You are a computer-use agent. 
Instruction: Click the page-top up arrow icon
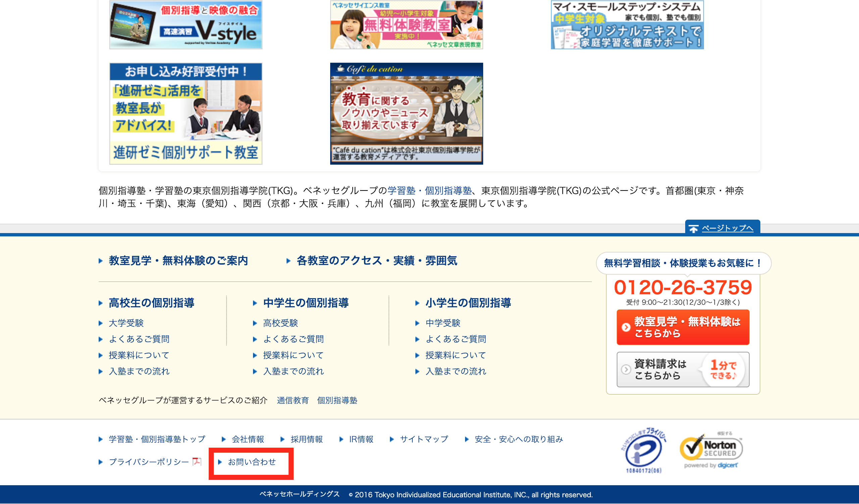click(693, 228)
